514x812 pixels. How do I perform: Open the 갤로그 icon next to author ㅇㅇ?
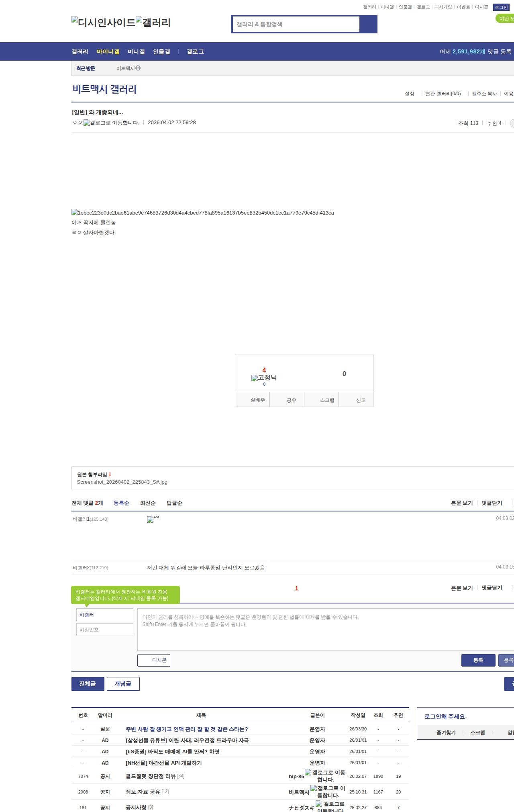[x=111, y=123]
